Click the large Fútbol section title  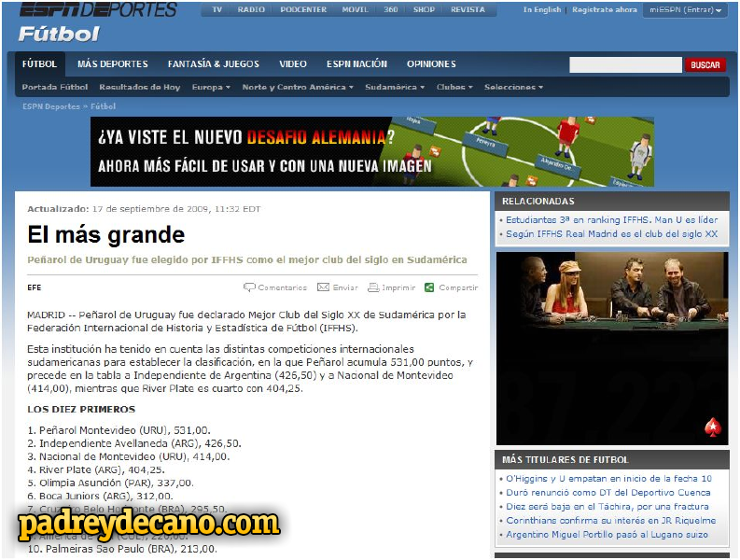[59, 34]
